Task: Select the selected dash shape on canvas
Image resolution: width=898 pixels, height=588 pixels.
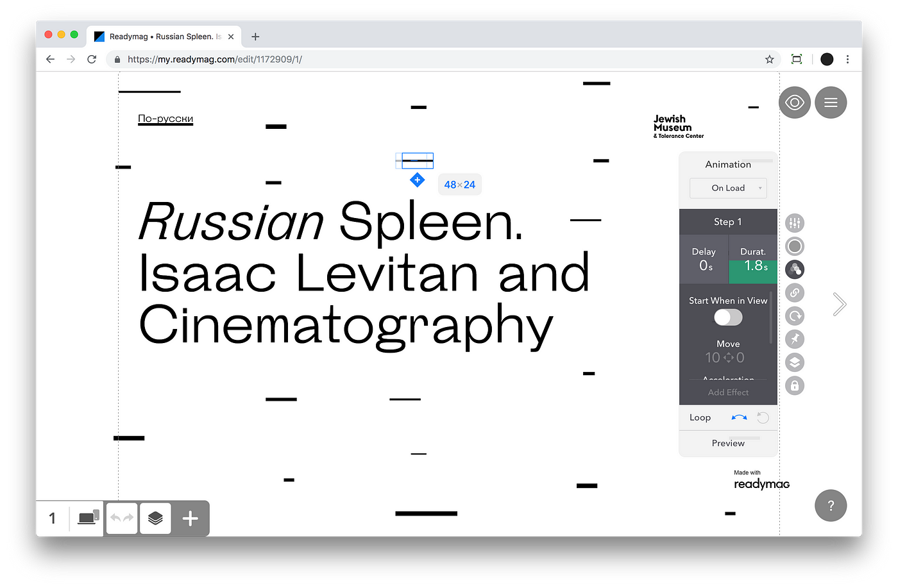Action: tap(418, 160)
